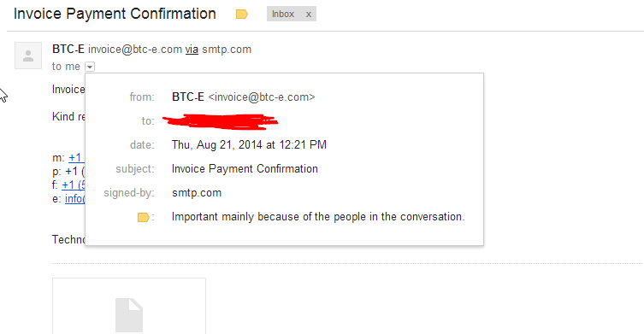Click the sender avatar placeholder
Screen dimensions: 644x334
28,56
